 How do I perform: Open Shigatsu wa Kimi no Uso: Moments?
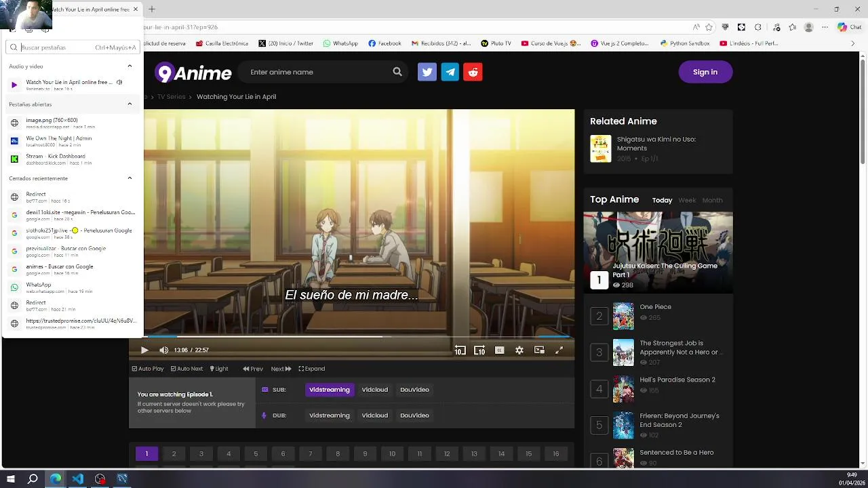click(x=656, y=144)
